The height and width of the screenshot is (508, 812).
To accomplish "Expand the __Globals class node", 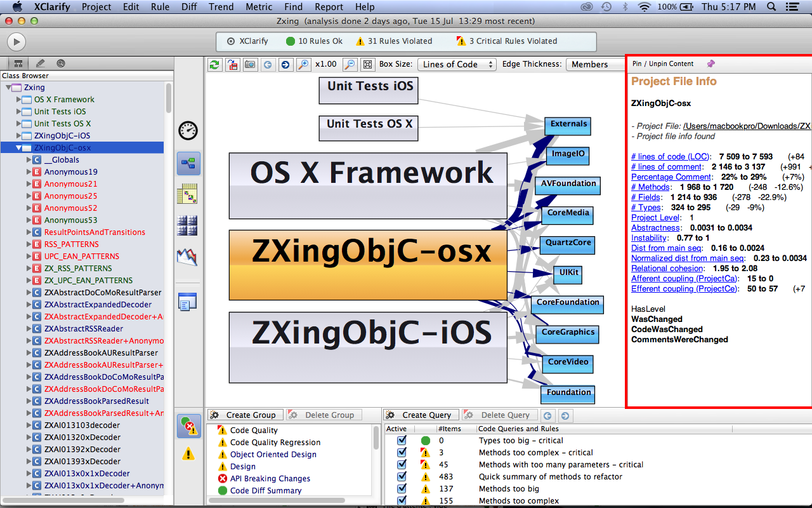I will click(x=29, y=160).
